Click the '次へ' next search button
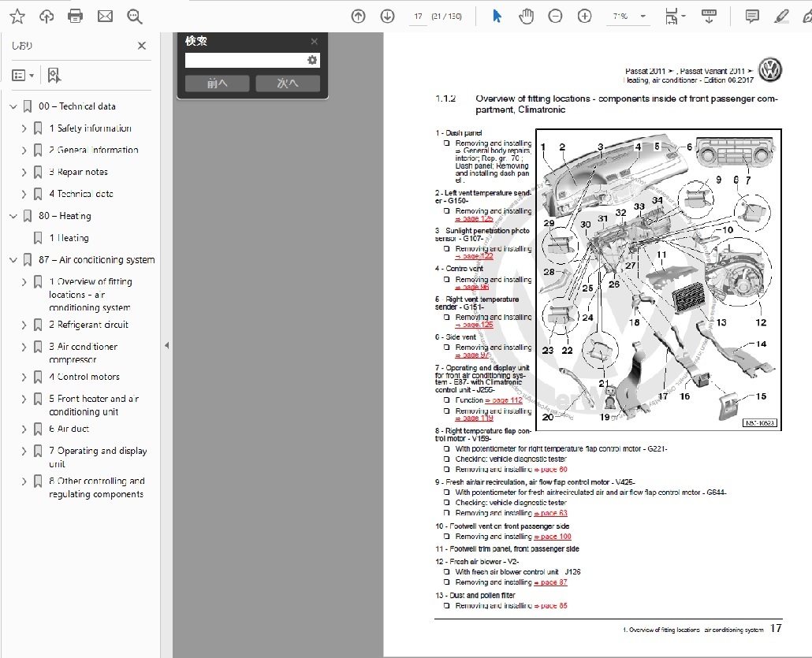 point(288,83)
